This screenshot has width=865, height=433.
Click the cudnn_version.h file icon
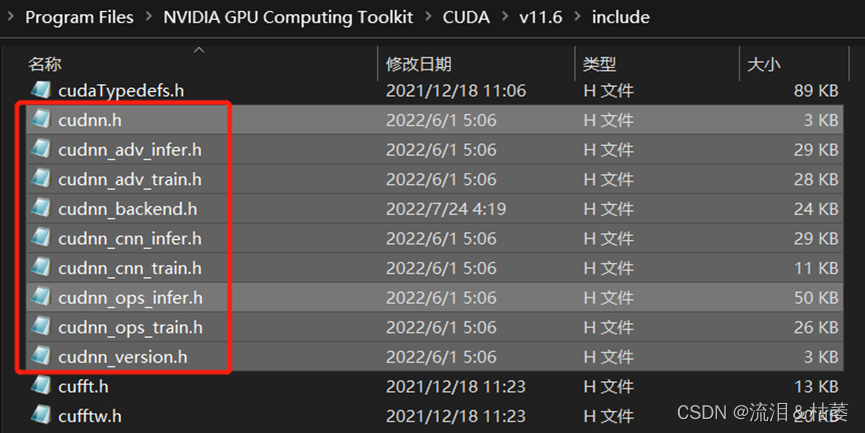tap(41, 356)
